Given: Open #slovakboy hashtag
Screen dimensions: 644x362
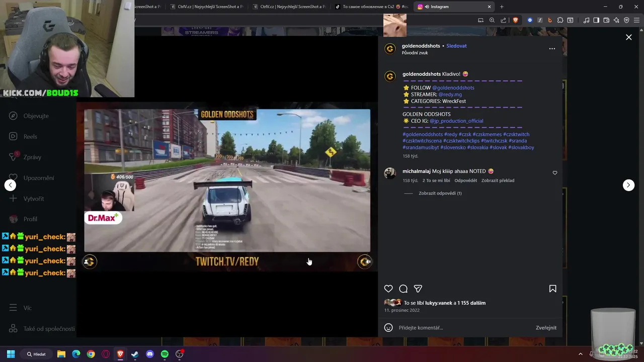Looking at the screenshot, I should pos(521,147).
